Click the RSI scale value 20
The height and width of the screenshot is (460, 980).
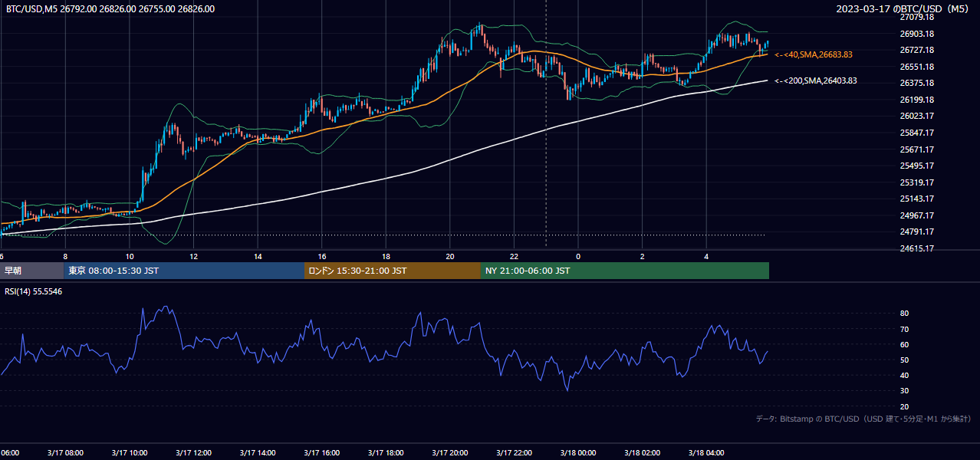[904, 406]
